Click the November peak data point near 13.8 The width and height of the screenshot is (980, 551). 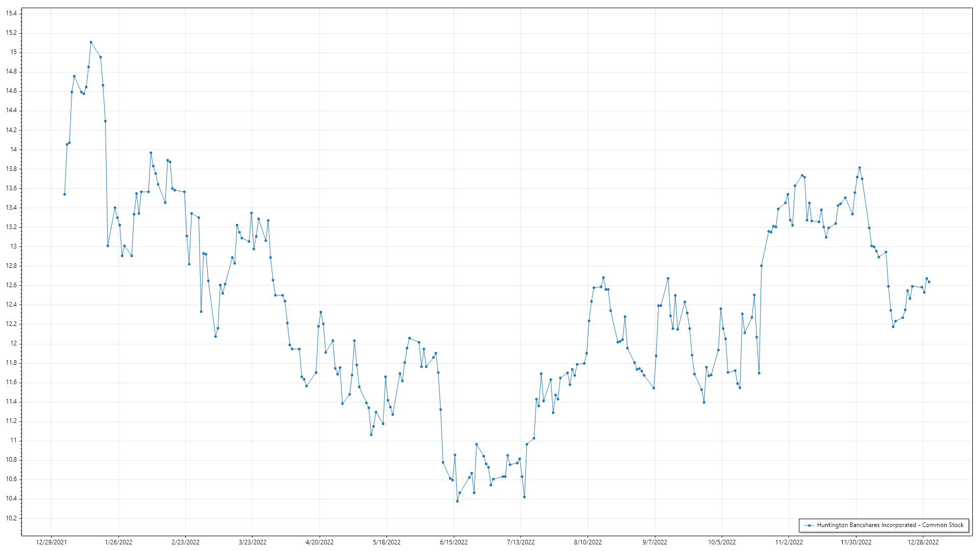860,168
